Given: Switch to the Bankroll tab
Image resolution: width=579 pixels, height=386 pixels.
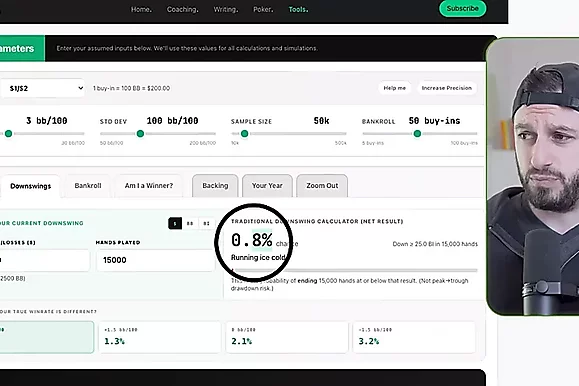Looking at the screenshot, I should coord(88,185).
